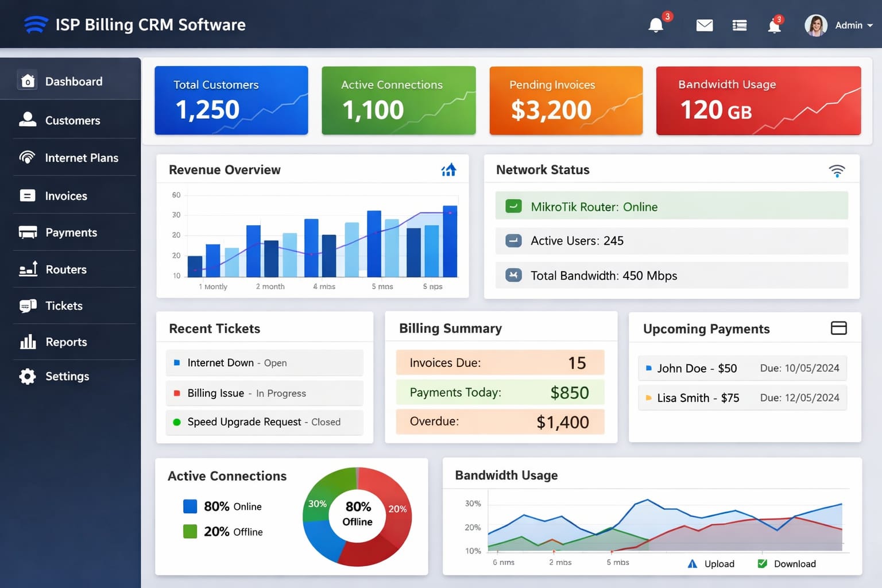Go to Customers menu item
This screenshot has height=588, width=882.
pos(71,120)
